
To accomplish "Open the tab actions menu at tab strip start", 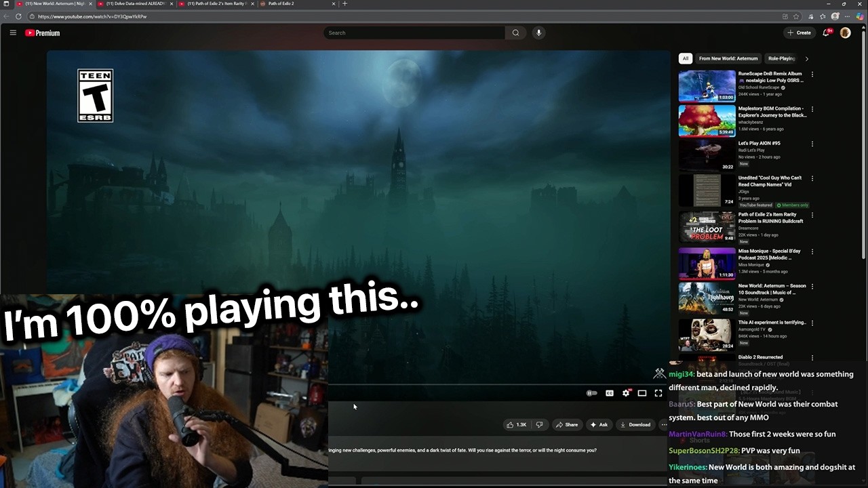I will click(x=6, y=3).
